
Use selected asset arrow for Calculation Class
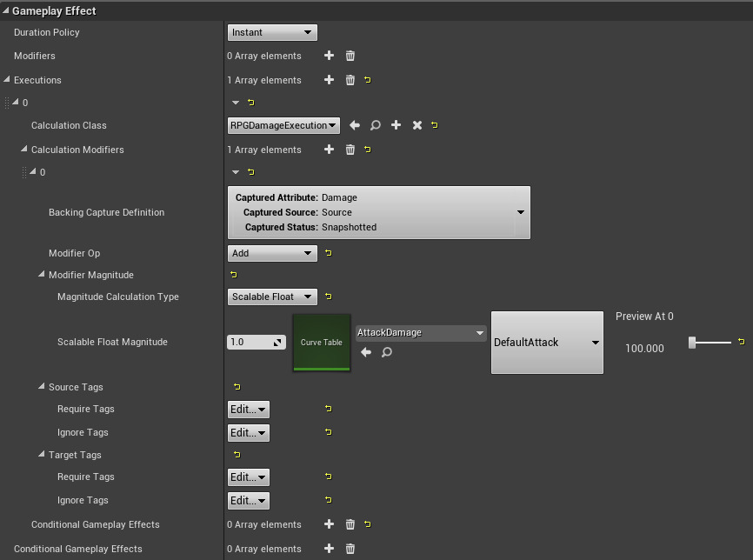click(355, 125)
